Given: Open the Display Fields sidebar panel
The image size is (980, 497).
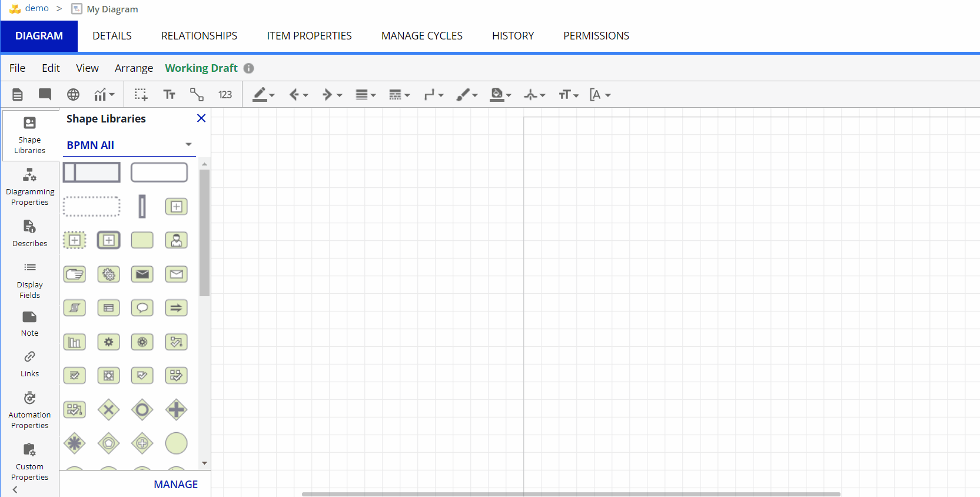Looking at the screenshot, I should point(29,281).
